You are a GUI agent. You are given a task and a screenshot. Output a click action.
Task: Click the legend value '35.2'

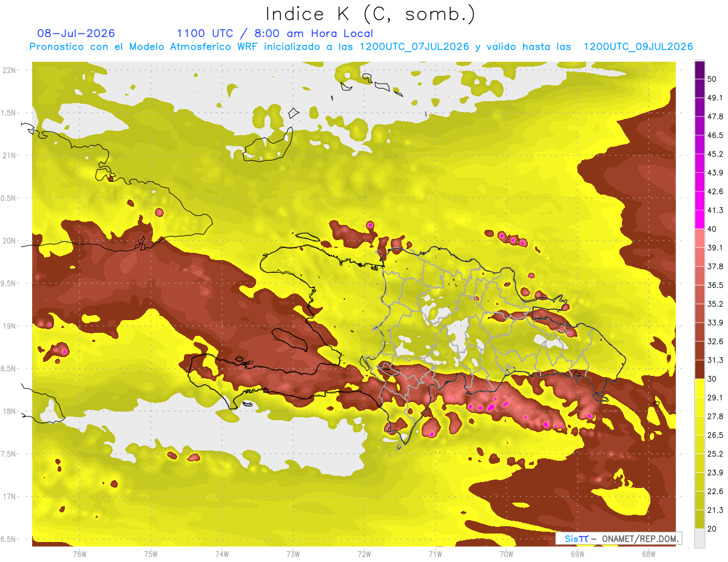(715, 304)
